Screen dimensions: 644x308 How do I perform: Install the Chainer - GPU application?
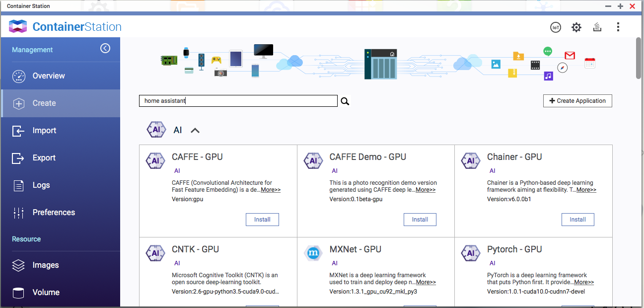(577, 220)
